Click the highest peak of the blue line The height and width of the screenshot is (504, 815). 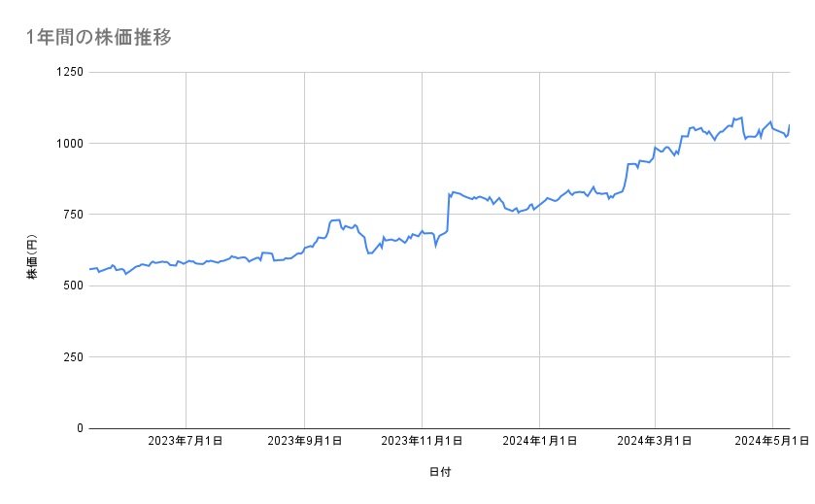point(741,118)
